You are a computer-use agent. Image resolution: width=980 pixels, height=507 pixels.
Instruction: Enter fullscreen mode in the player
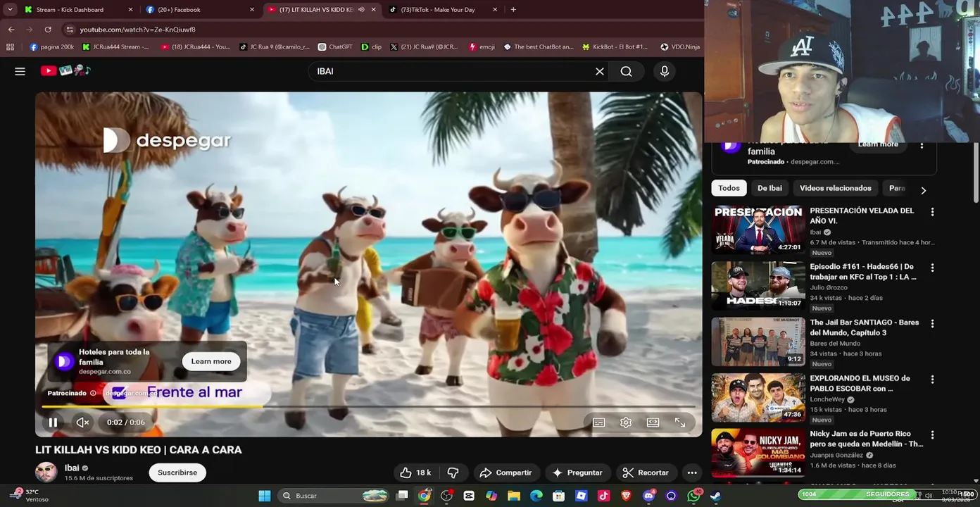click(x=680, y=423)
